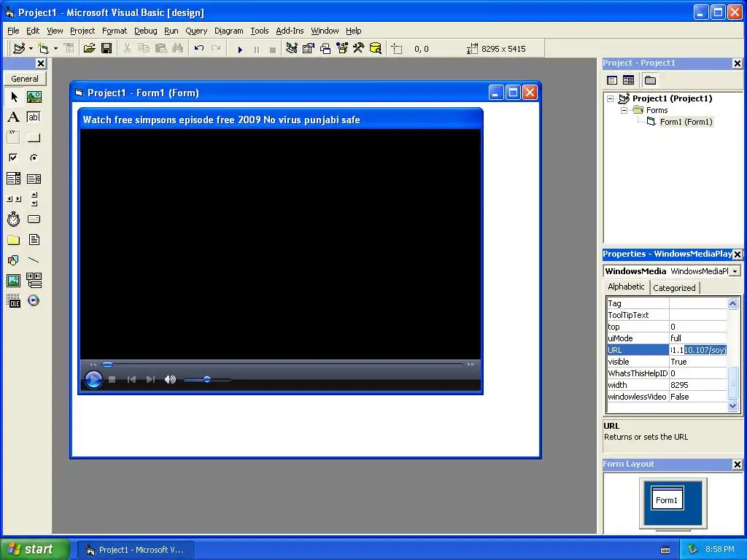
Task: Switch to the Categorized properties tab
Action: click(674, 287)
